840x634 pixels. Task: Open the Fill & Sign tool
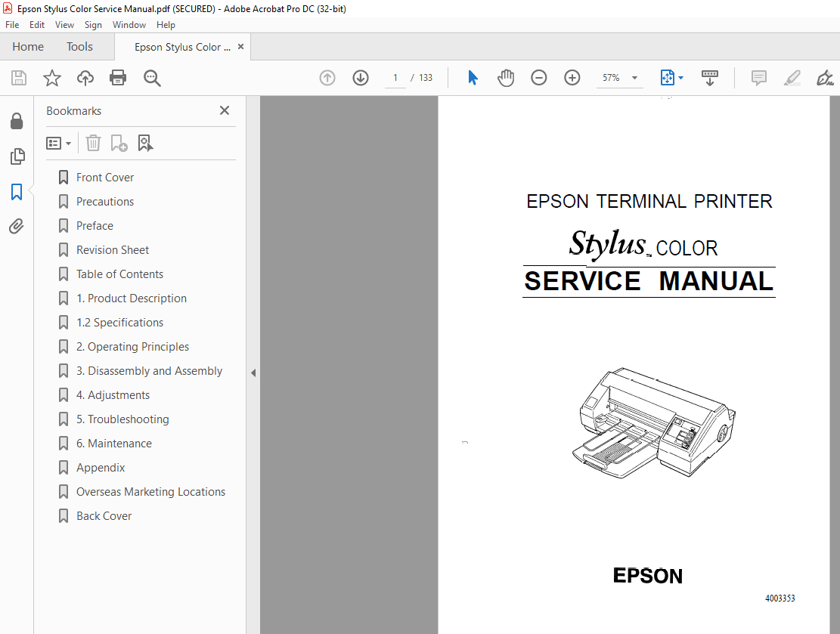pos(826,77)
